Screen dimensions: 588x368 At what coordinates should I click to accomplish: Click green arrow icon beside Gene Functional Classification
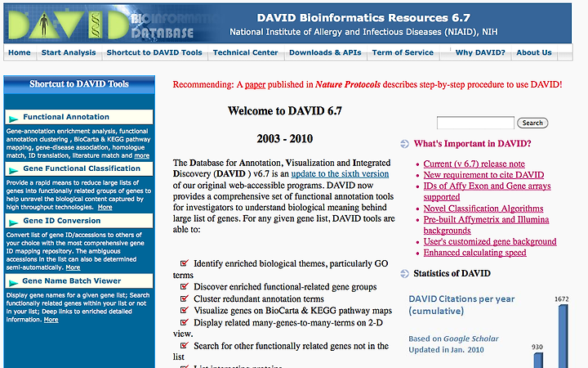14,170
